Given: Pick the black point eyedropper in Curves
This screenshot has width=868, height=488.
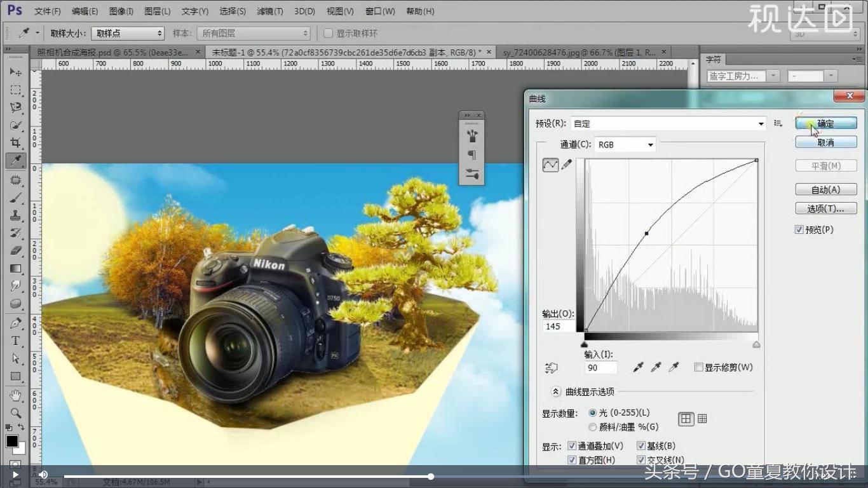Looking at the screenshot, I should (639, 367).
